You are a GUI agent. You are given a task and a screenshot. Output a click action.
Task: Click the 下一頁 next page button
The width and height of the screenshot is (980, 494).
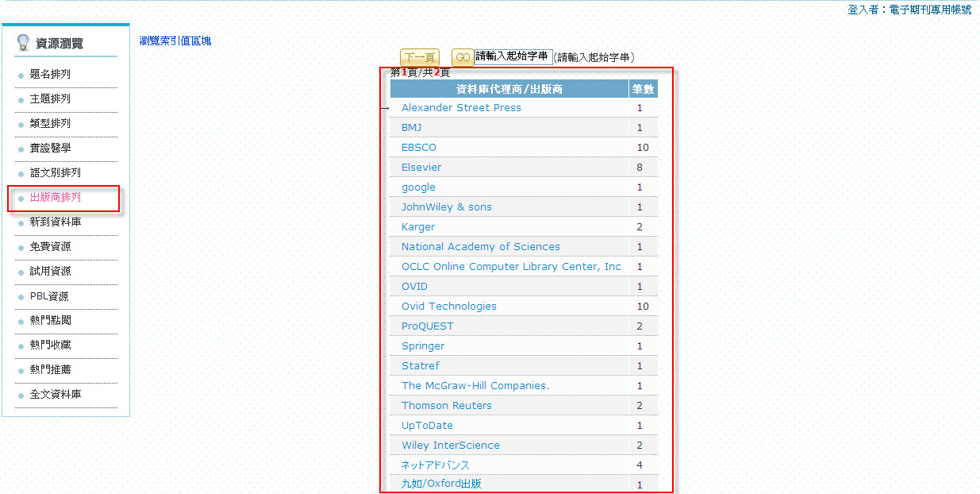(419, 57)
